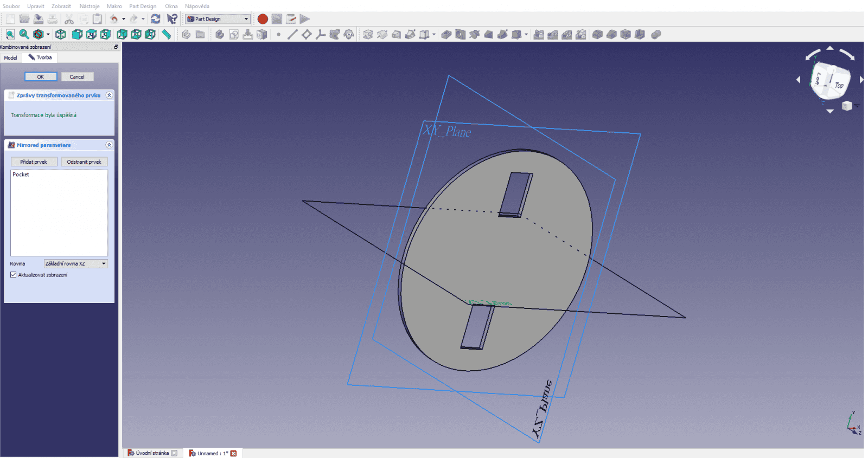
Task: Select the isometric view cube icon
Action: click(61, 35)
